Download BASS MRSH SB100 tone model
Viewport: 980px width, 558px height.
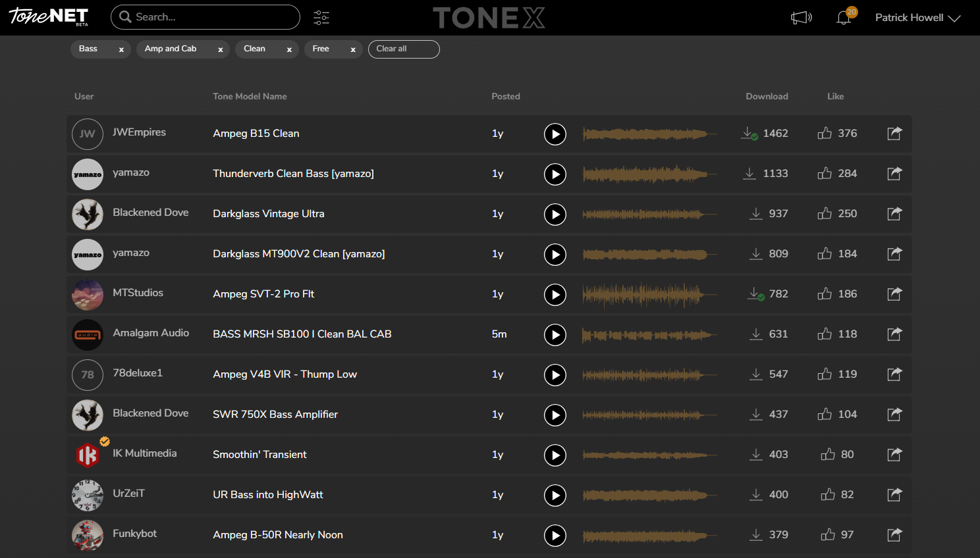(x=756, y=334)
